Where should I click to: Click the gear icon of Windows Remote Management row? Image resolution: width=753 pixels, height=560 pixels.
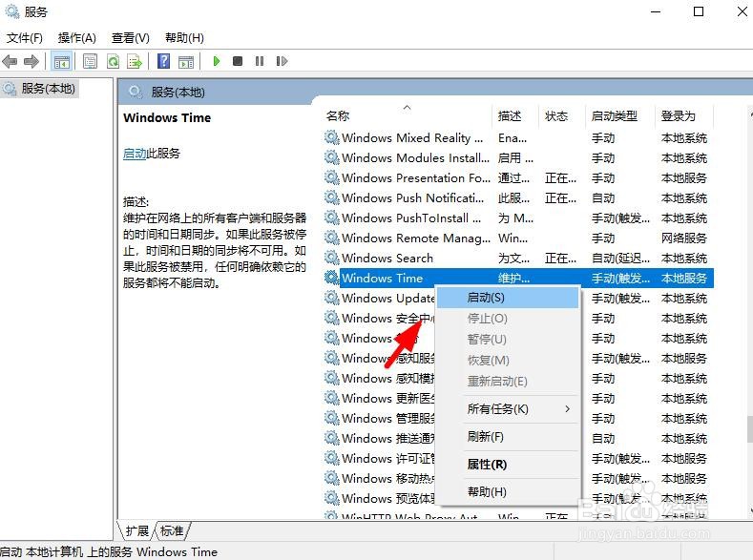pos(331,238)
